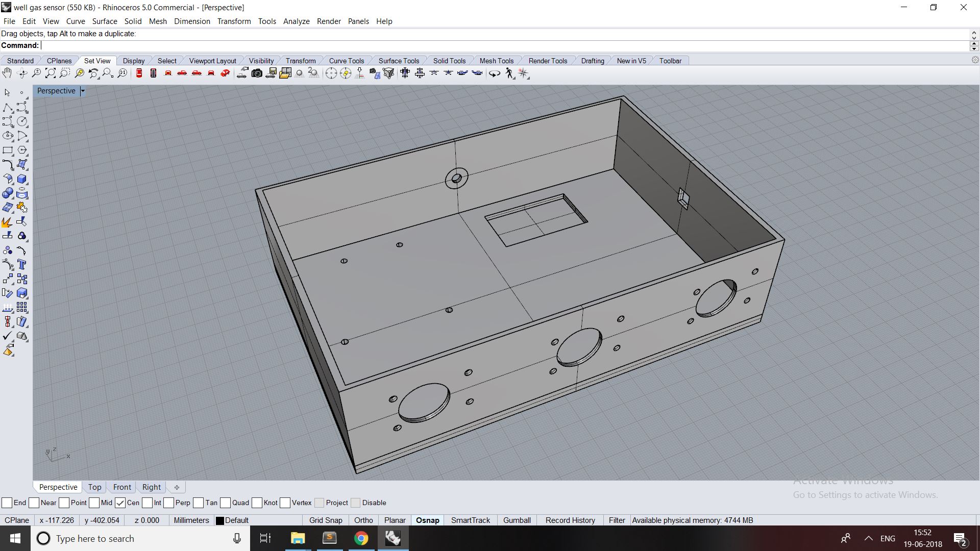
Task: Add new viewport tab with plus button
Action: pyautogui.click(x=177, y=487)
